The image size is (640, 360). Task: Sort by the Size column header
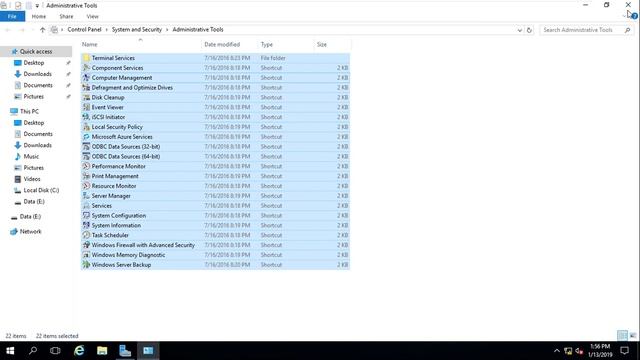(x=332, y=44)
